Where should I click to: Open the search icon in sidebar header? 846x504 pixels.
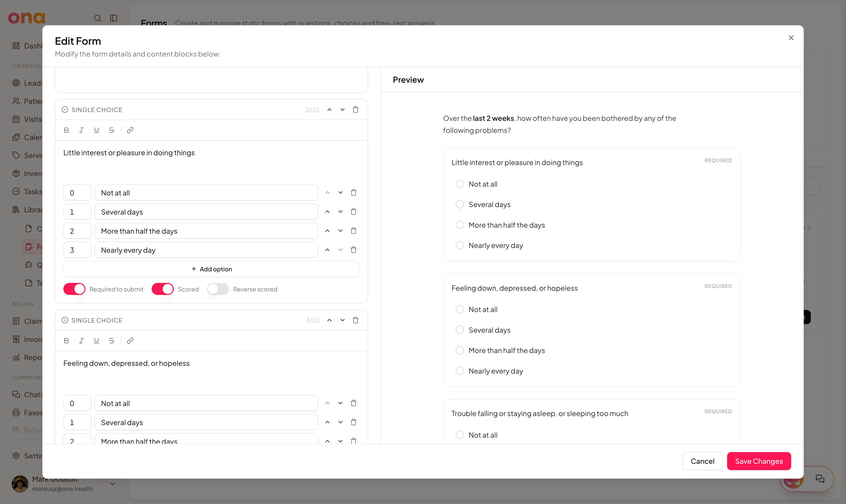click(98, 18)
